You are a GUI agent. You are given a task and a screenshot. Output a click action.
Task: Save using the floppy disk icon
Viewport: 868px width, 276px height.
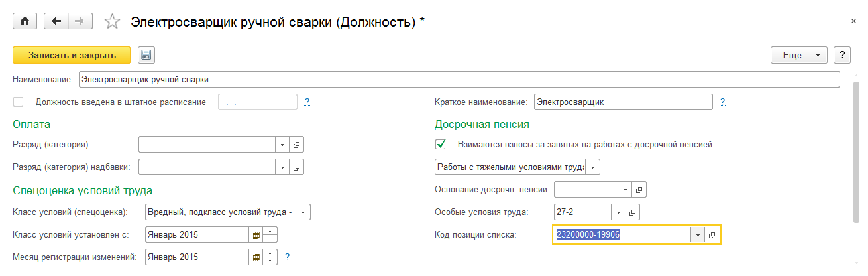146,56
